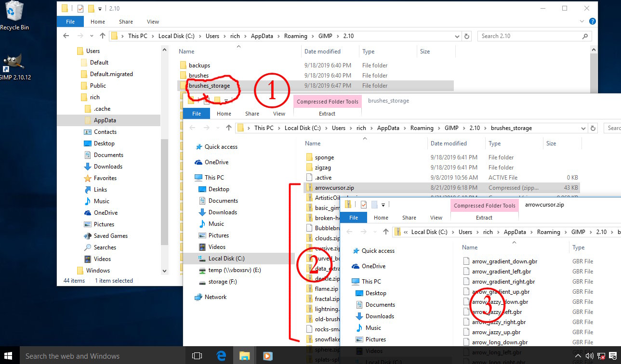Click the up arrow in the 2.10 window
Viewport: 621px width, 364px height.
tap(102, 36)
